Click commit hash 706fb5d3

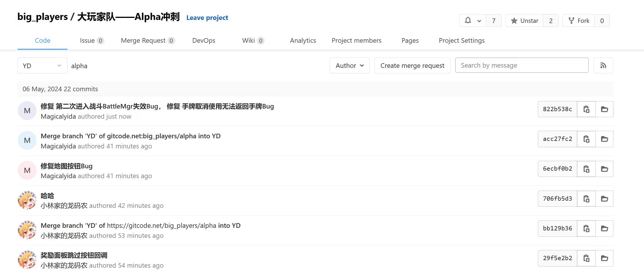558,199
